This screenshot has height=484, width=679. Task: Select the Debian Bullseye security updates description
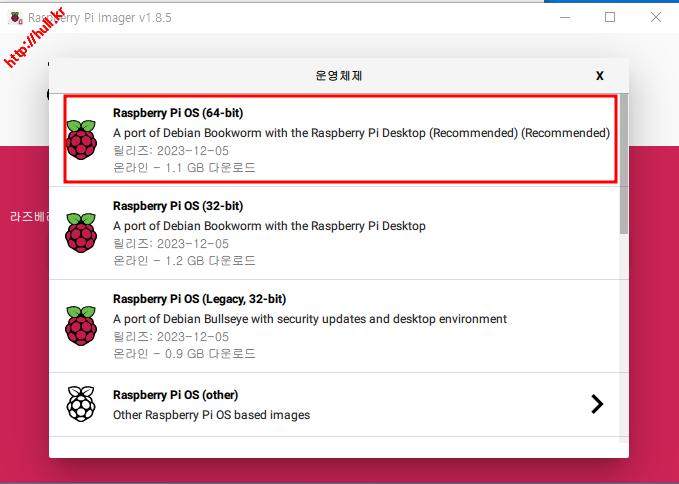coord(310,319)
